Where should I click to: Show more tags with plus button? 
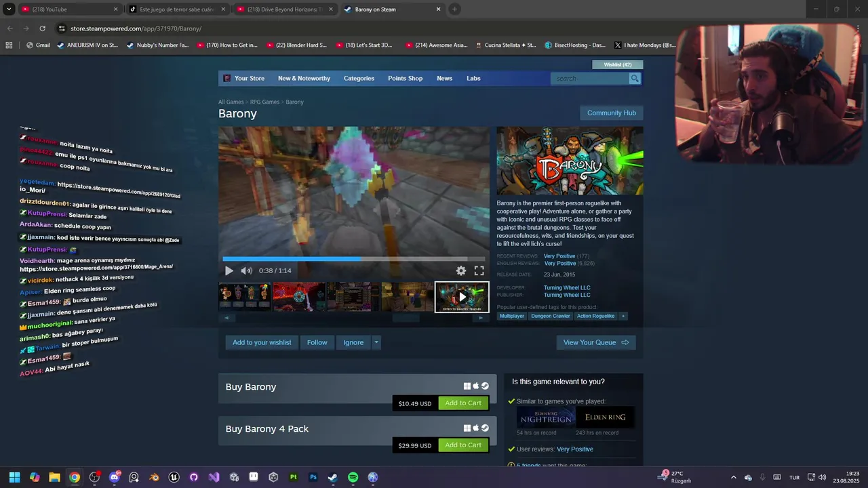point(623,316)
